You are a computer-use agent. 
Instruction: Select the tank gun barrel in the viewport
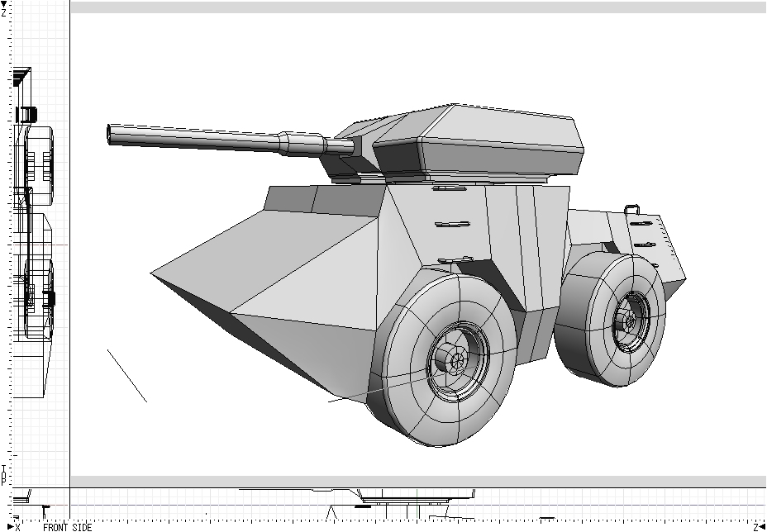(x=230, y=140)
